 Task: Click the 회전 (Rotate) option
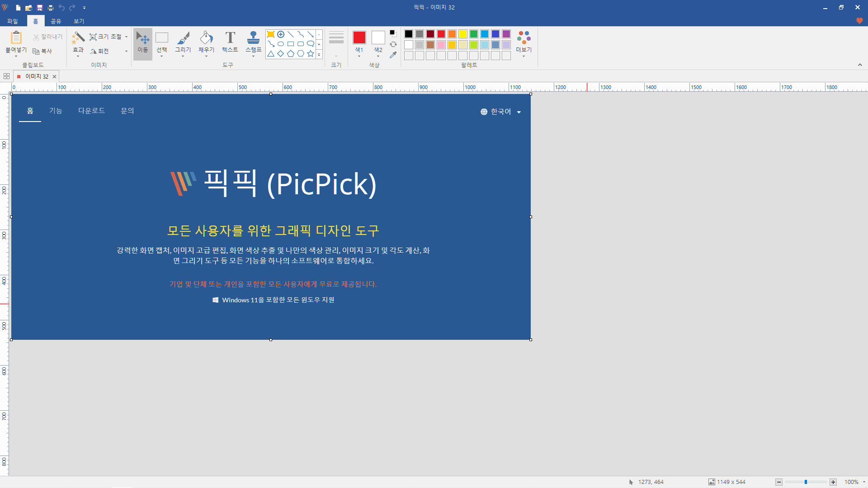102,51
